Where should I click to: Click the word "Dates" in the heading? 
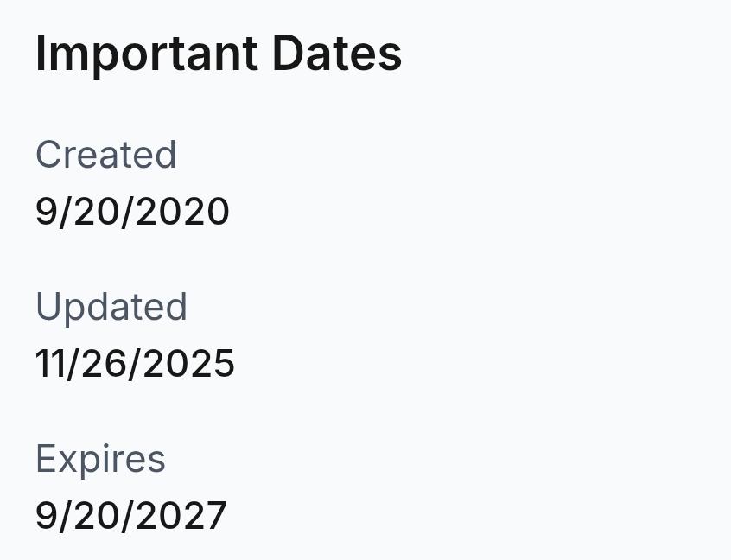pos(337,54)
